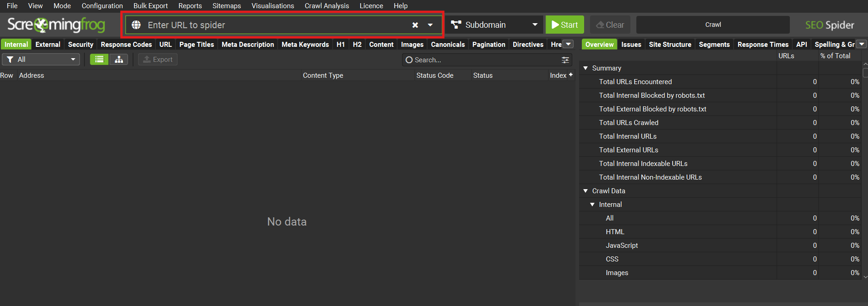Switch to the Images tab
This screenshot has width=868, height=306.
pos(412,45)
